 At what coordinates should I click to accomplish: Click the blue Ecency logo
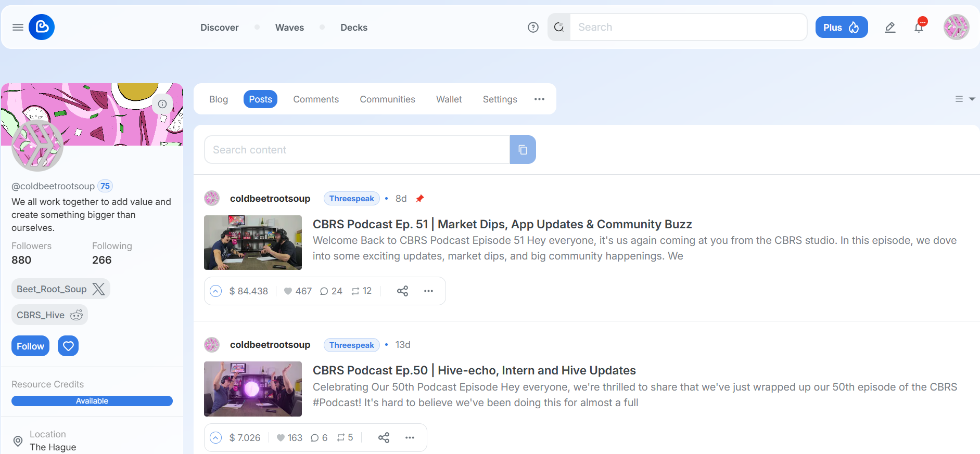[x=42, y=27]
